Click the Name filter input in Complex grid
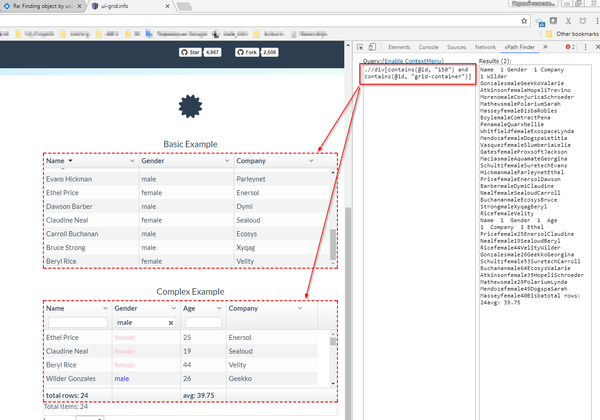Screen dimensions: 600x420 point(78,322)
